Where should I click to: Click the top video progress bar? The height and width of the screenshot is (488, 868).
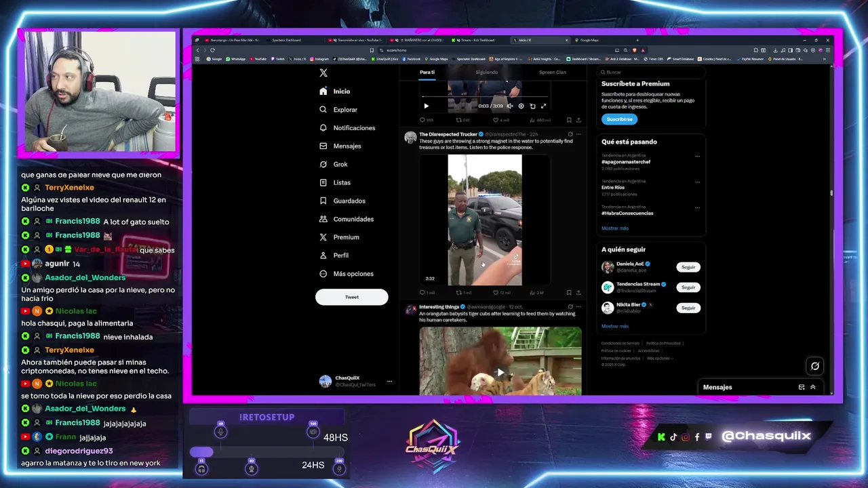click(x=485, y=98)
